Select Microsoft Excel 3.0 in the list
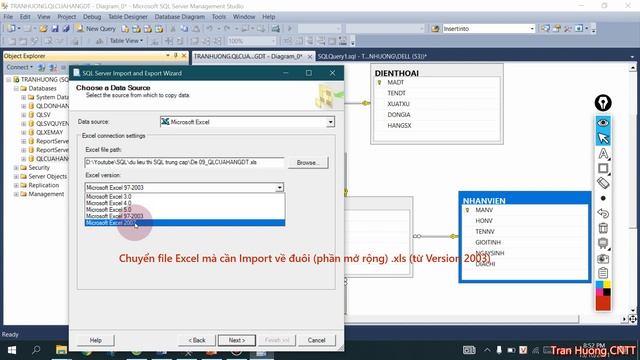Image resolution: width=640 pixels, height=360 pixels. tap(184, 196)
